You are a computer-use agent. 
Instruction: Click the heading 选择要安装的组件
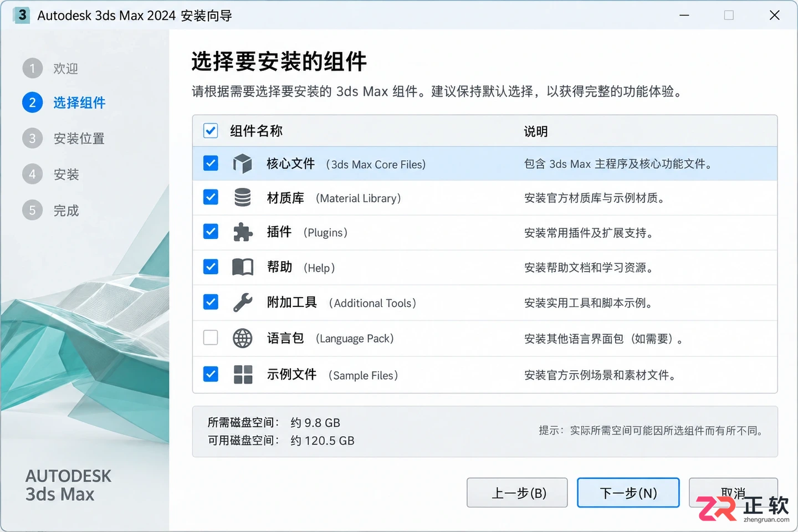coord(279,62)
